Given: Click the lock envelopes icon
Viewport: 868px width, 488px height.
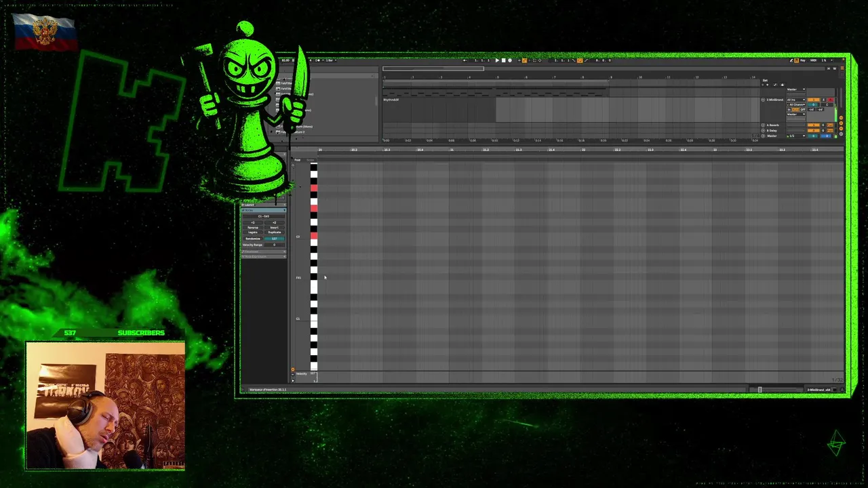Looking at the screenshot, I should pyautogui.click(x=783, y=85).
